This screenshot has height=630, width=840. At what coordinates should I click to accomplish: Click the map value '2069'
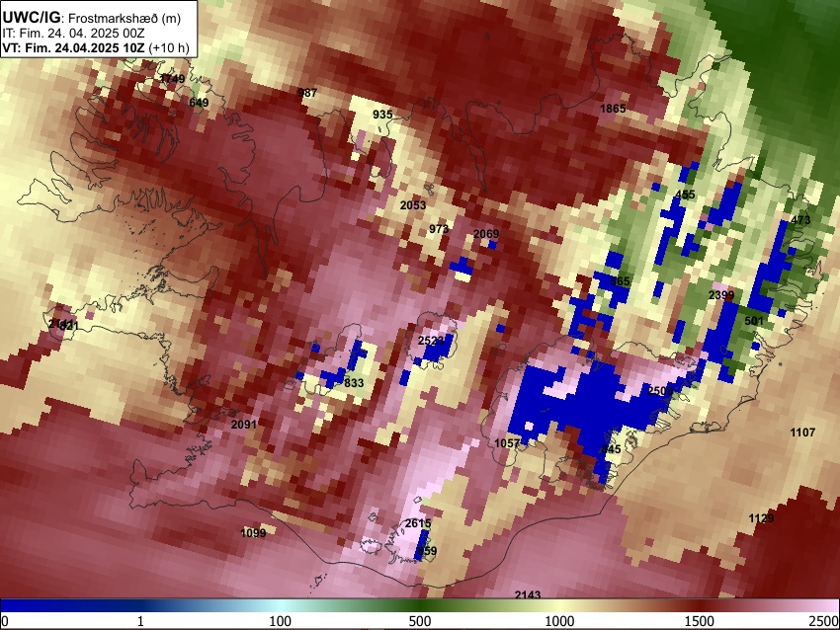486,234
